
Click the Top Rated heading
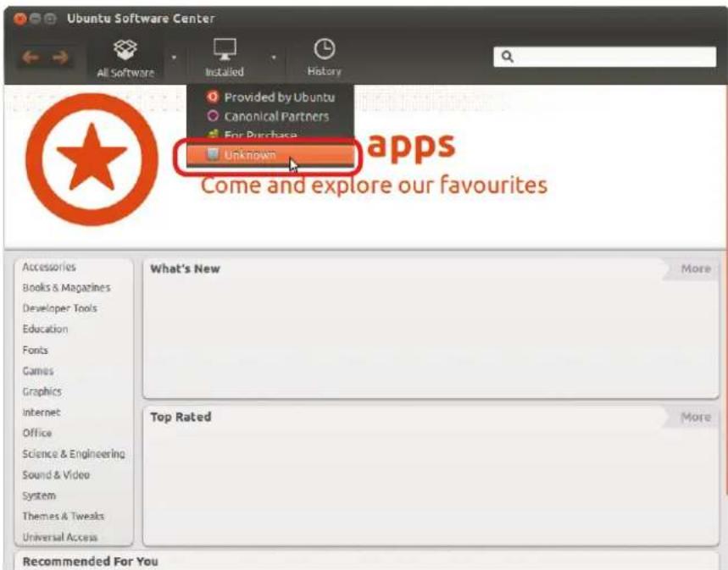(181, 417)
